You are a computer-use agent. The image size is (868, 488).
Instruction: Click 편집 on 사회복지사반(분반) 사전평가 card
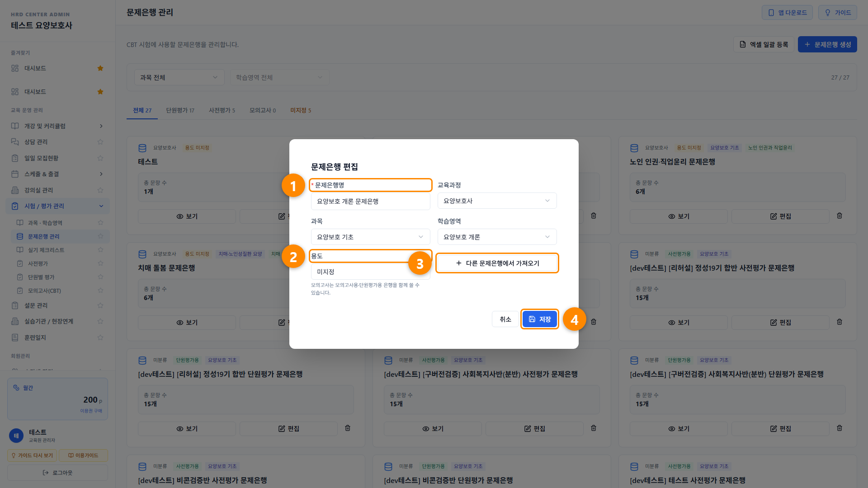534,429
